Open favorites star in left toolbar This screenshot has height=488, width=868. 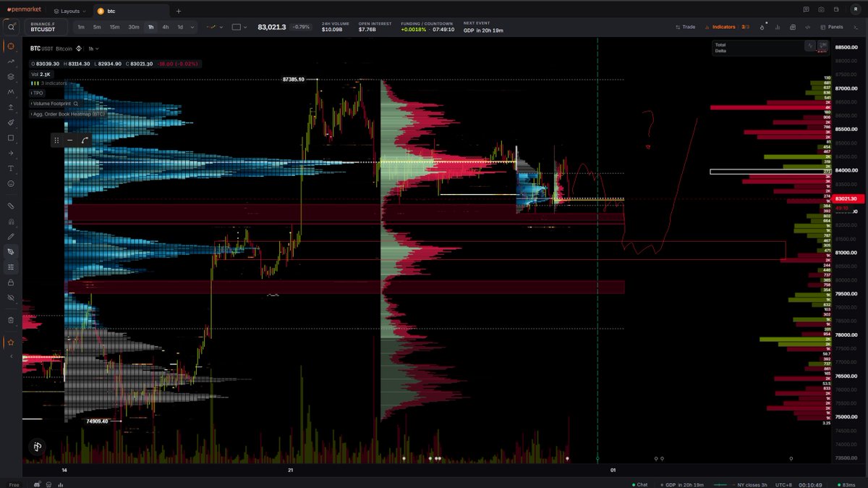point(11,342)
